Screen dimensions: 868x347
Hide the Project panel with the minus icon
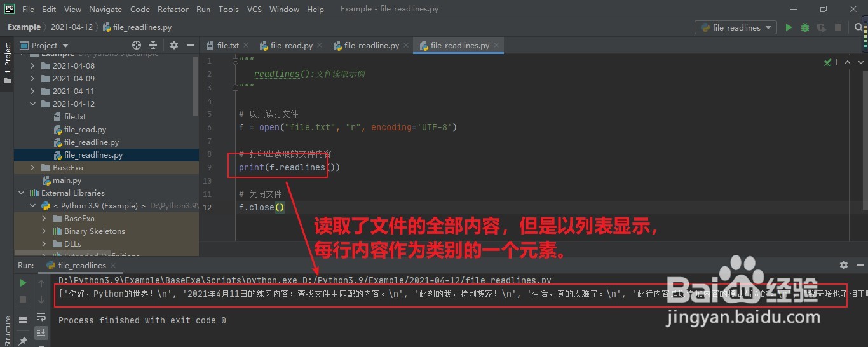tap(191, 45)
